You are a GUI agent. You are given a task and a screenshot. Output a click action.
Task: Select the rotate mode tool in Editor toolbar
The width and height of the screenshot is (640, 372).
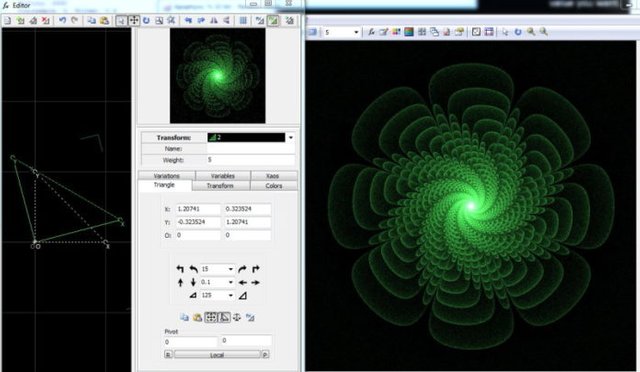(x=146, y=20)
